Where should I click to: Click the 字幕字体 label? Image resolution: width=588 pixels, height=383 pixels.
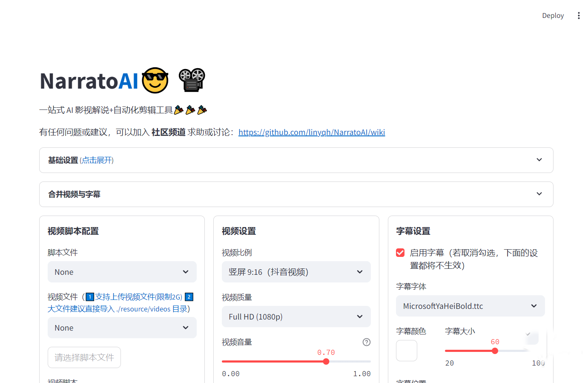411,287
